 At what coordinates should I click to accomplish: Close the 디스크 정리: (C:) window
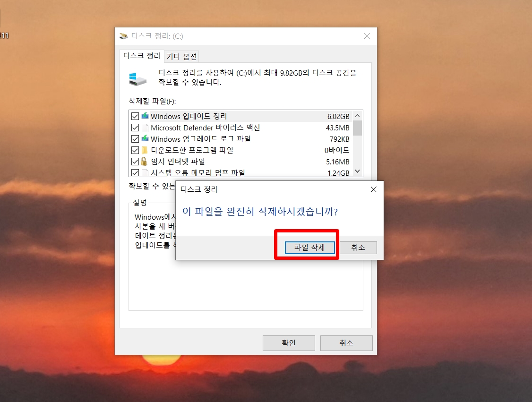point(367,36)
